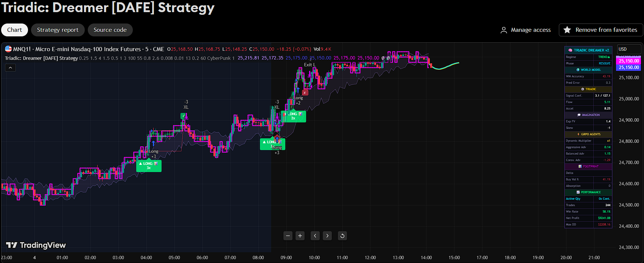This screenshot has height=263, width=644.
Task: Click the Manage access button
Action: click(526, 30)
